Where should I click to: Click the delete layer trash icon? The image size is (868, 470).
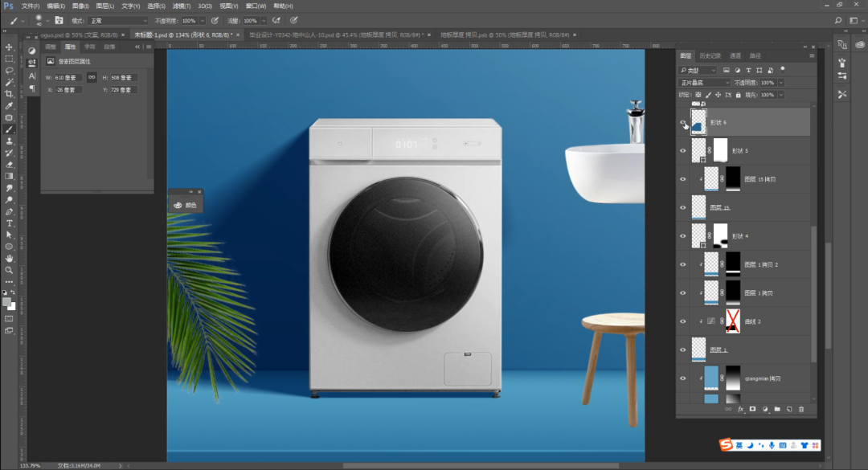click(801, 409)
